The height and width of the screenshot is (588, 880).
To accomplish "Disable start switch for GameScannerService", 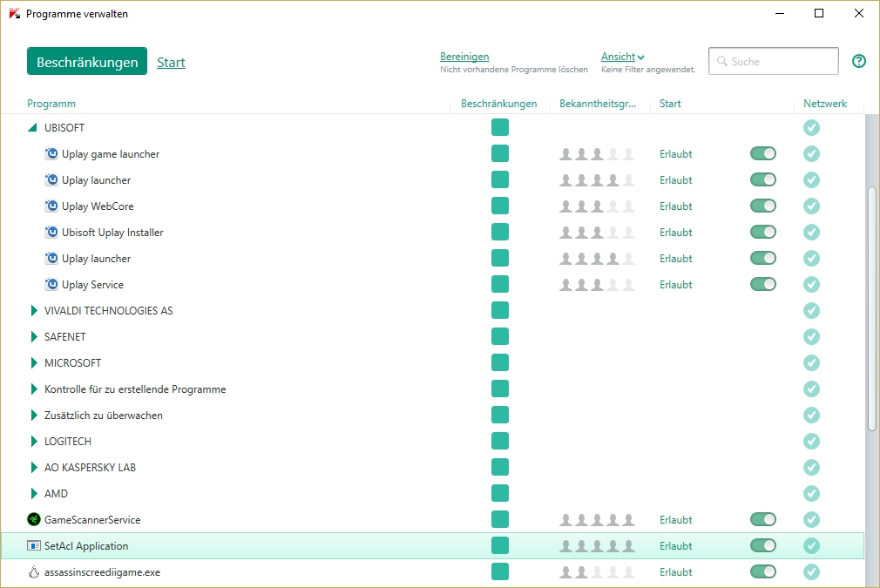I will click(x=762, y=519).
